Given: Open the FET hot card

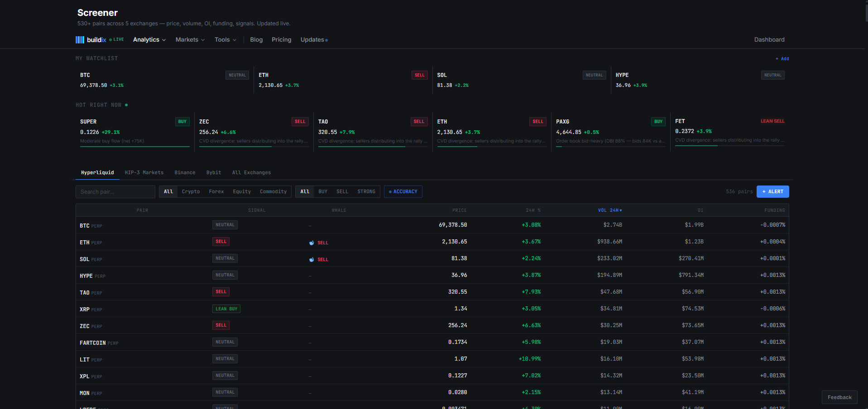Looking at the screenshot, I should tap(730, 132).
